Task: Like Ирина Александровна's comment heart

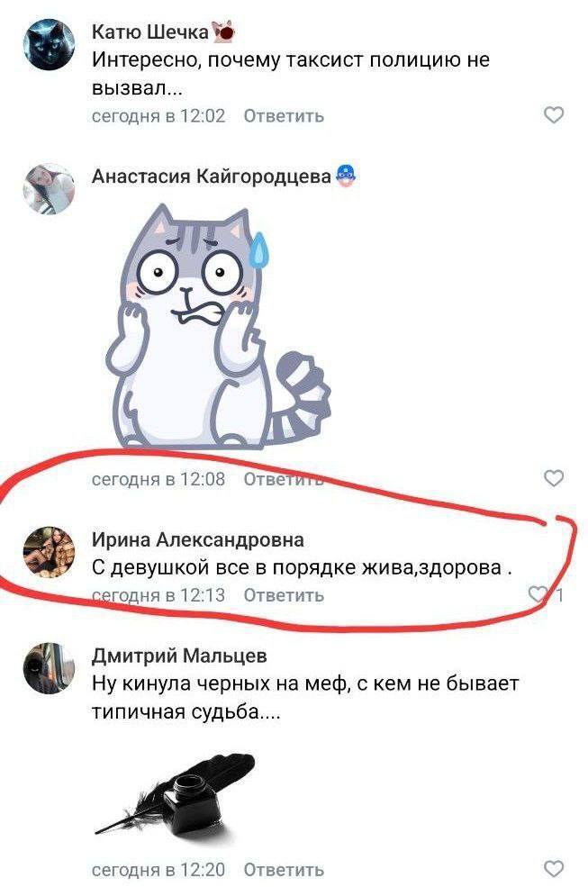Action: click(x=538, y=593)
